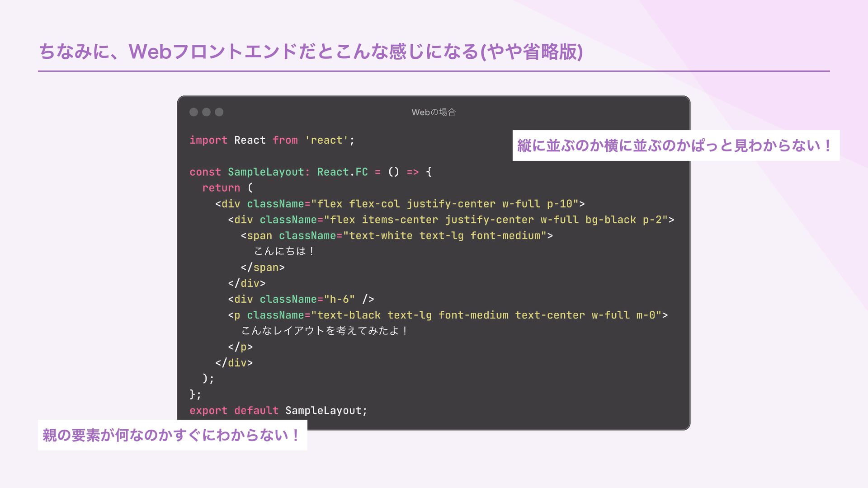Image resolution: width=868 pixels, height=488 pixels.
Task: Click the middle gray window dot
Action: coord(206,112)
